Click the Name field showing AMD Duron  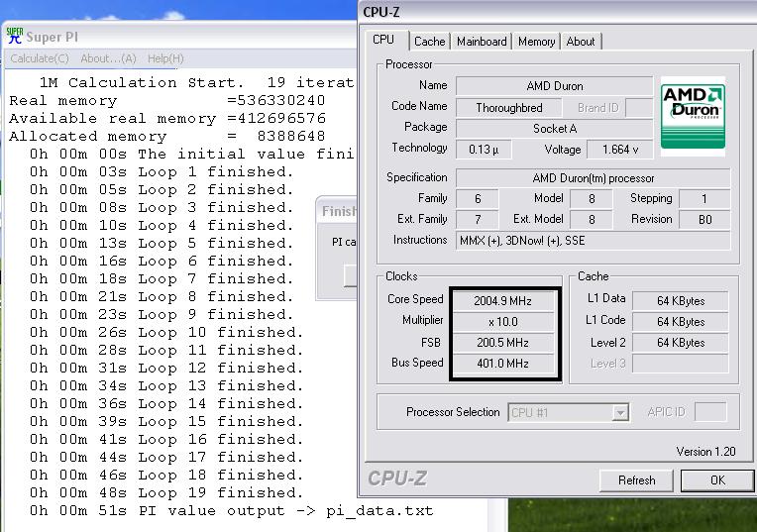(x=554, y=86)
